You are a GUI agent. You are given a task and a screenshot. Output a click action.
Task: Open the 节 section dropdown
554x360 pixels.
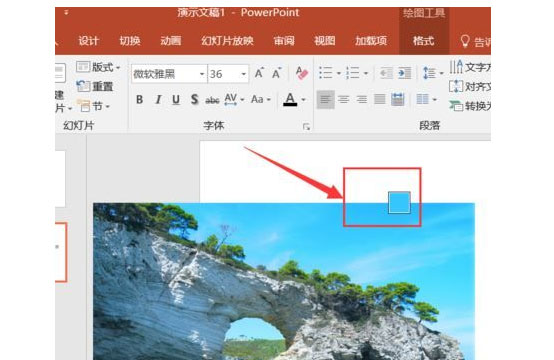pos(94,106)
